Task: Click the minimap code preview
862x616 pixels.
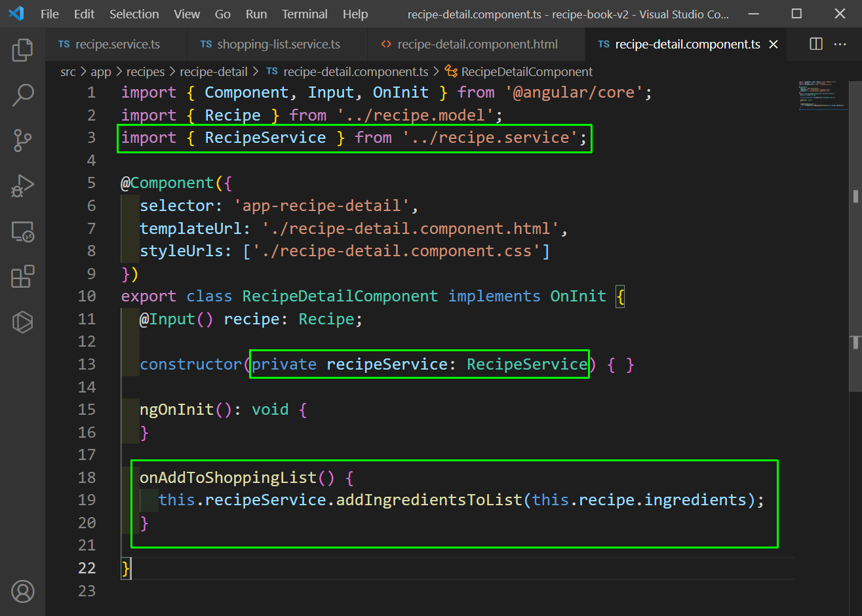Action: pos(818,95)
